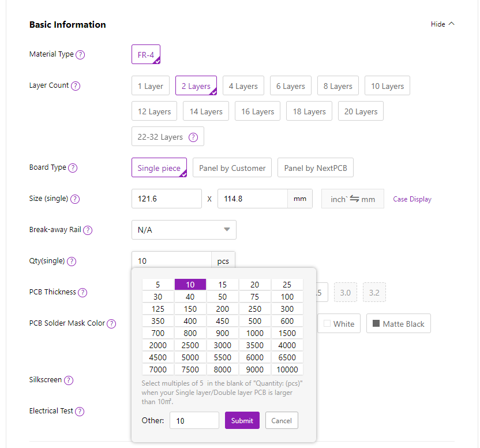The width and height of the screenshot is (480, 448).
Task: Click help icon next to Material Type
Action: (x=80, y=55)
